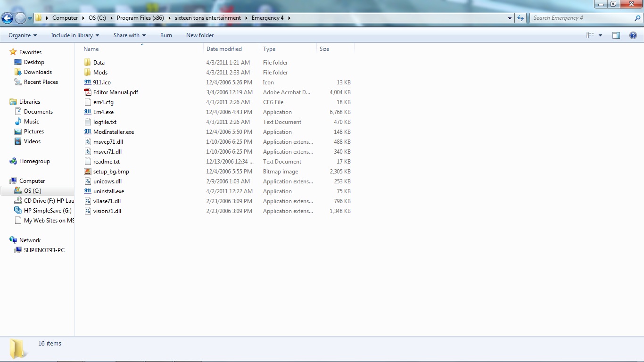This screenshot has width=644, height=362.
Task: Open the view options dropdown arrow
Action: click(x=600, y=35)
